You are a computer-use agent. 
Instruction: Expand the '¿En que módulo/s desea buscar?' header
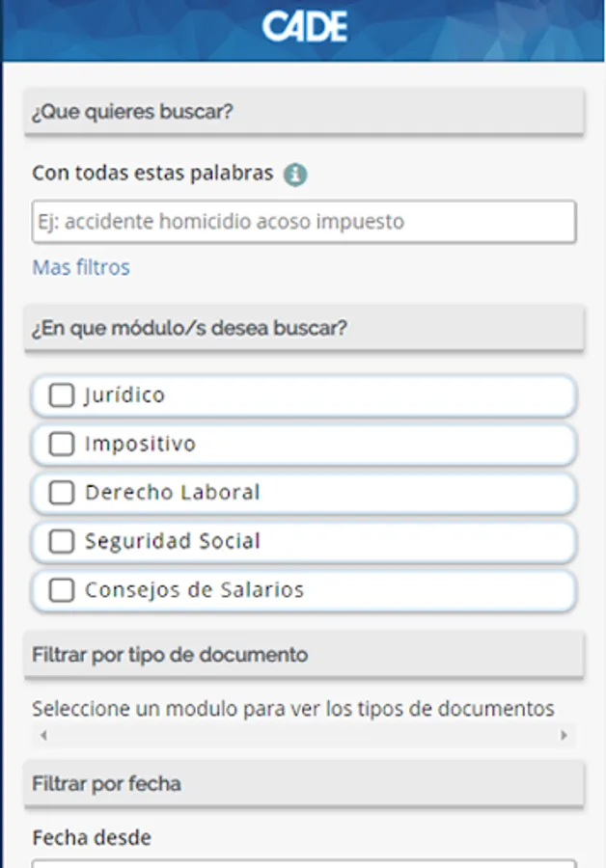pyautogui.click(x=304, y=328)
